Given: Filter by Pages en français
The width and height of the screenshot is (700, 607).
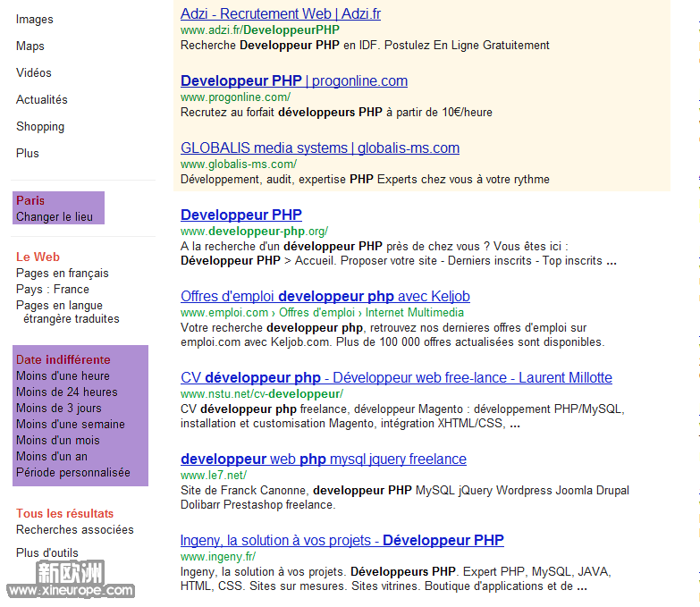Looking at the screenshot, I should point(63,274).
